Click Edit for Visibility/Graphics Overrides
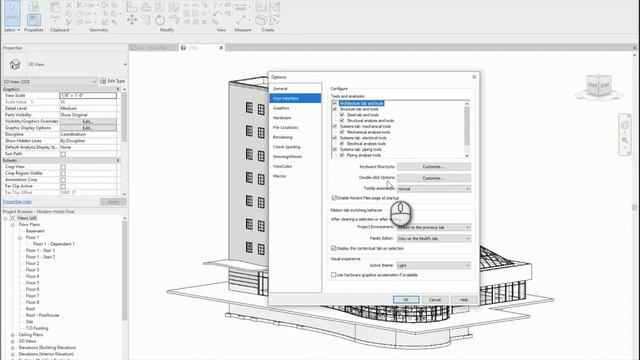The image size is (640, 360). tap(88, 122)
